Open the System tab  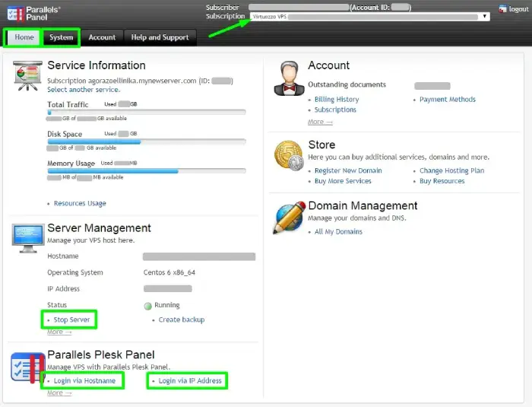[61, 37]
